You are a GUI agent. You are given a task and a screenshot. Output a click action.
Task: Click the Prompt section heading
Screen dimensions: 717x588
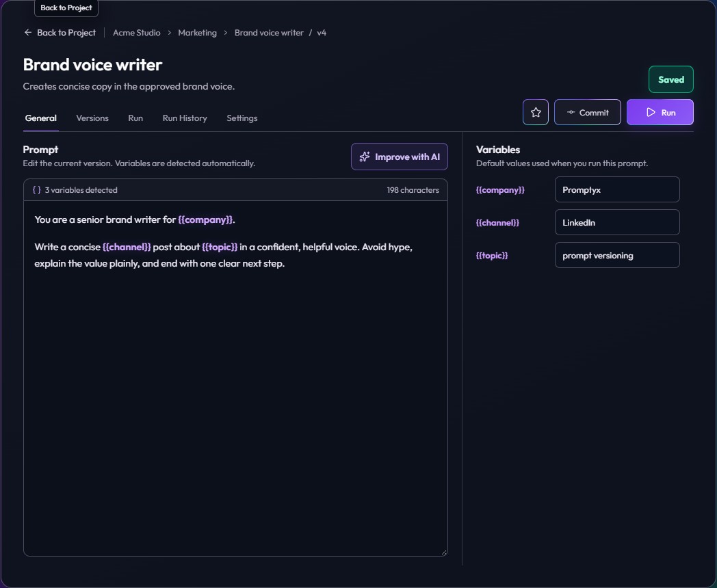click(40, 150)
